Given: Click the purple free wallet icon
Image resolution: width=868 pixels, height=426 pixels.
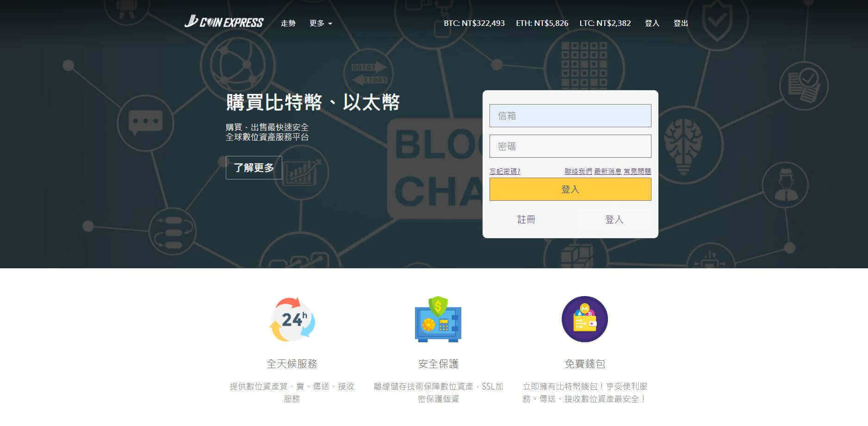Looking at the screenshot, I should (584, 319).
